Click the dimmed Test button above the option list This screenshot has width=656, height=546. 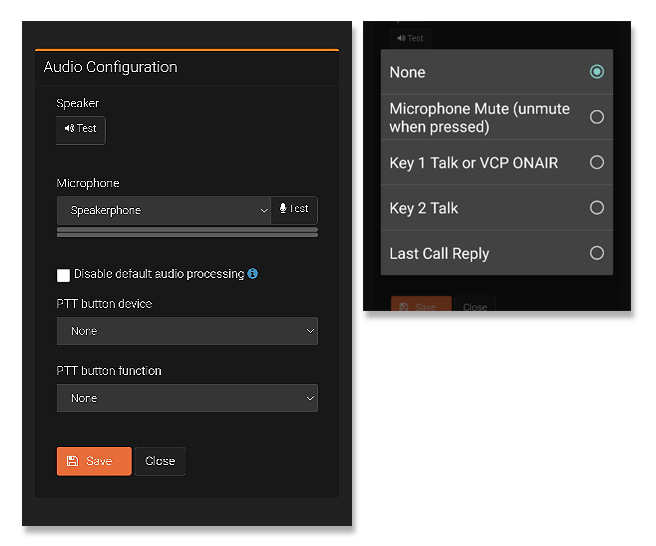[410, 38]
